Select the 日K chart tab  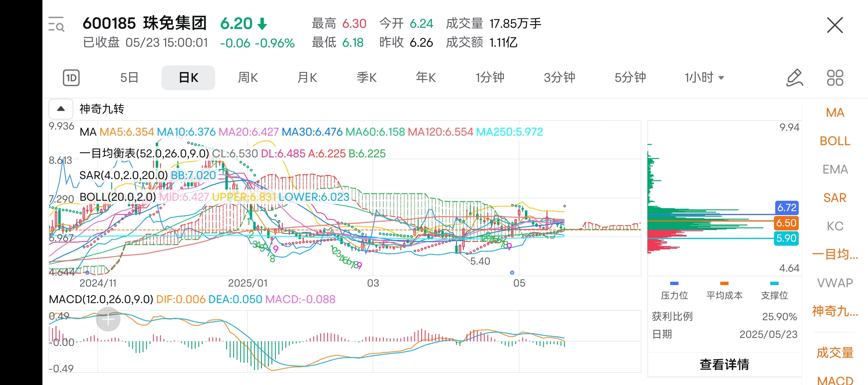tap(188, 78)
